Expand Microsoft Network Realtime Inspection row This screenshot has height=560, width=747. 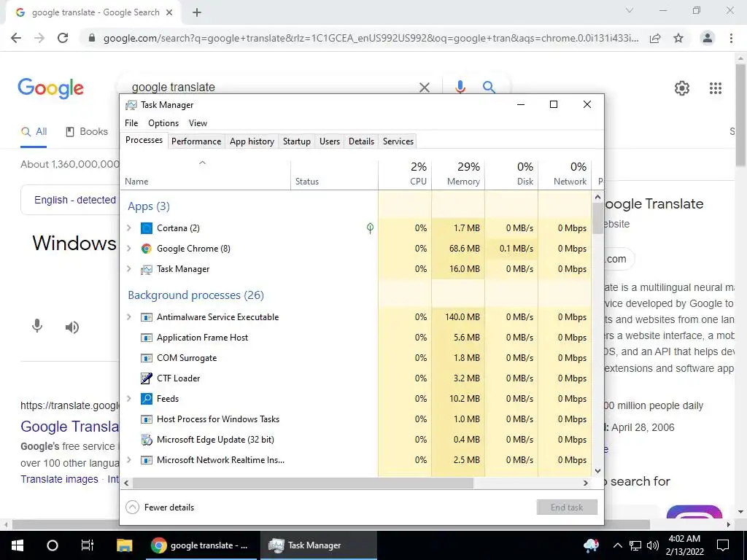[x=128, y=460]
